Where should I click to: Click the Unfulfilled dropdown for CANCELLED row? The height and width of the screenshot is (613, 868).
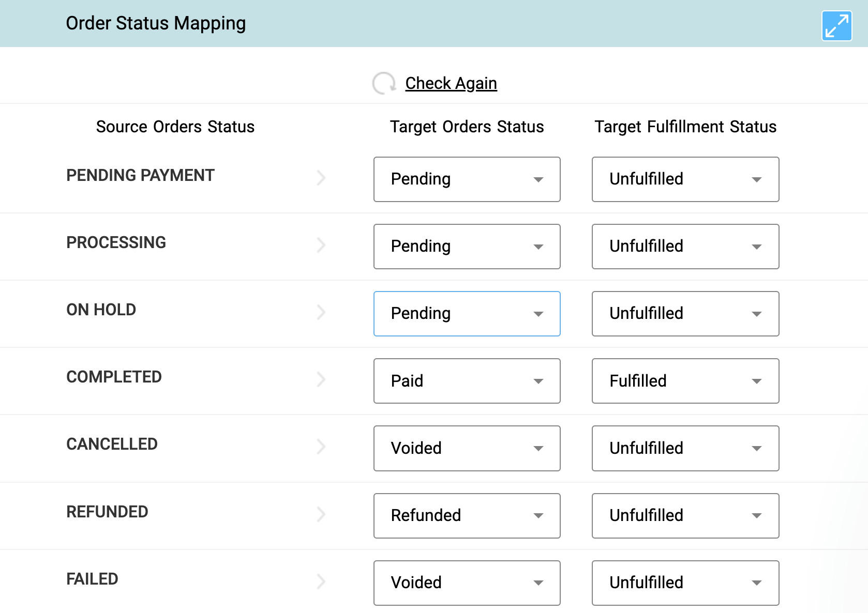(685, 448)
